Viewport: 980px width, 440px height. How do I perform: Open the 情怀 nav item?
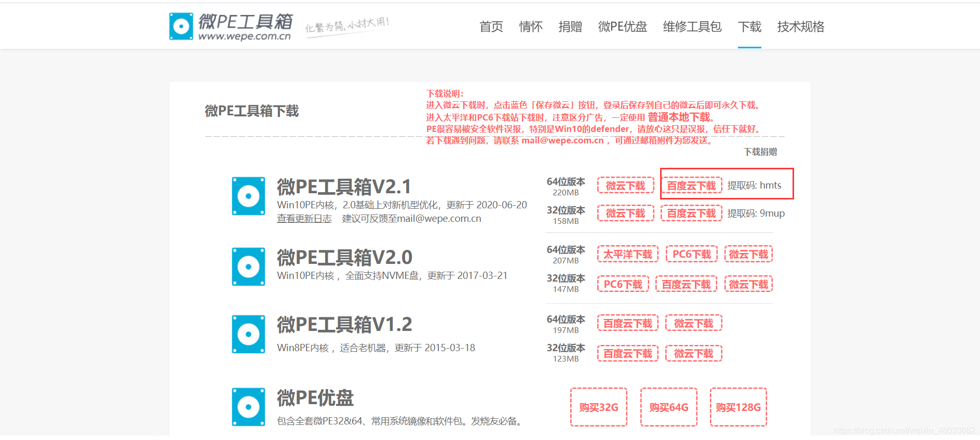(x=530, y=26)
